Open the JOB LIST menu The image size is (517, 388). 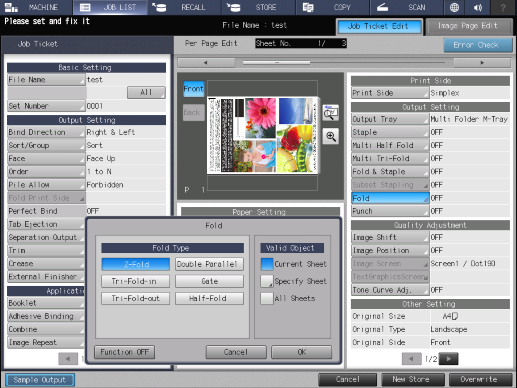(x=110, y=7)
